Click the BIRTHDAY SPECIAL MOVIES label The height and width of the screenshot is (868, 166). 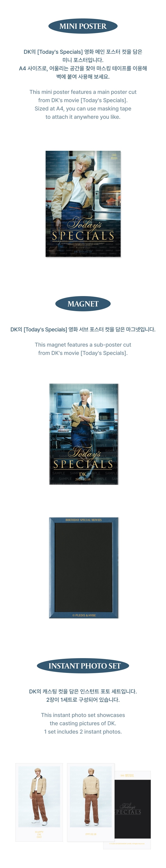tap(83, 520)
